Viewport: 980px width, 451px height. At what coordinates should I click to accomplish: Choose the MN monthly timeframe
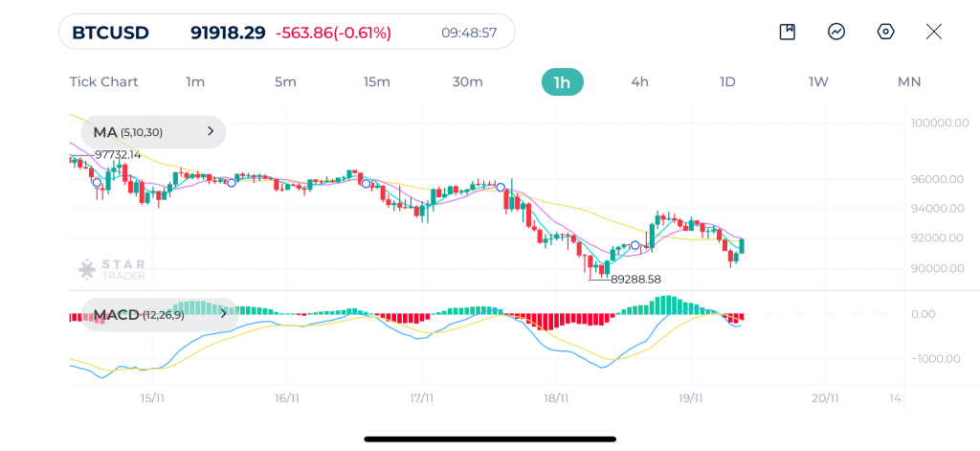[x=908, y=81]
